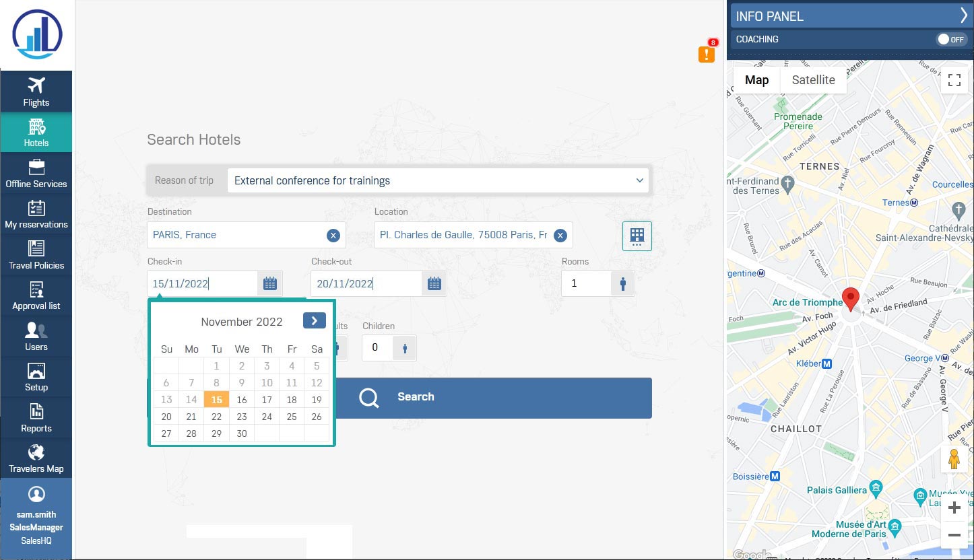Go to next month in calendar
Viewport: 974px width, 560px height.
[x=314, y=321]
